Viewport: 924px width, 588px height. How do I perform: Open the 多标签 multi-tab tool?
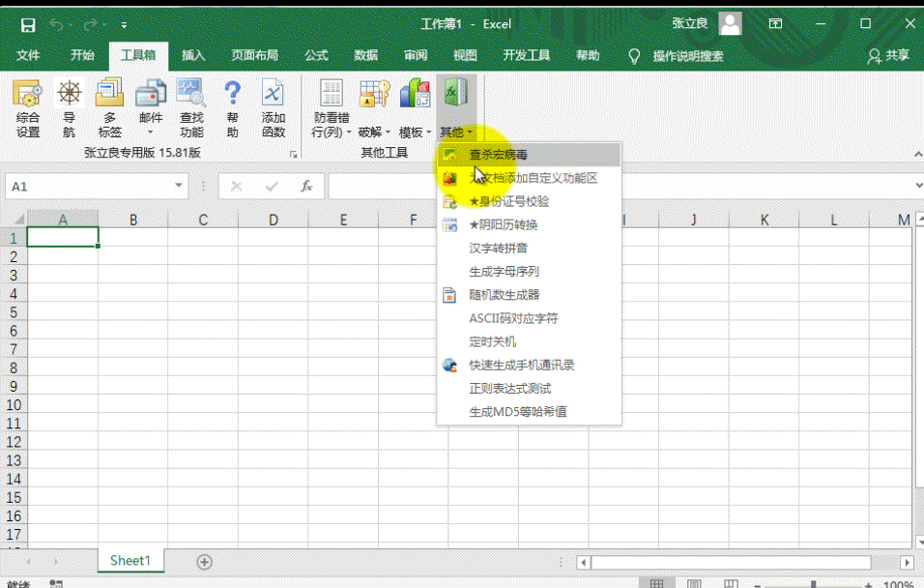[109, 107]
